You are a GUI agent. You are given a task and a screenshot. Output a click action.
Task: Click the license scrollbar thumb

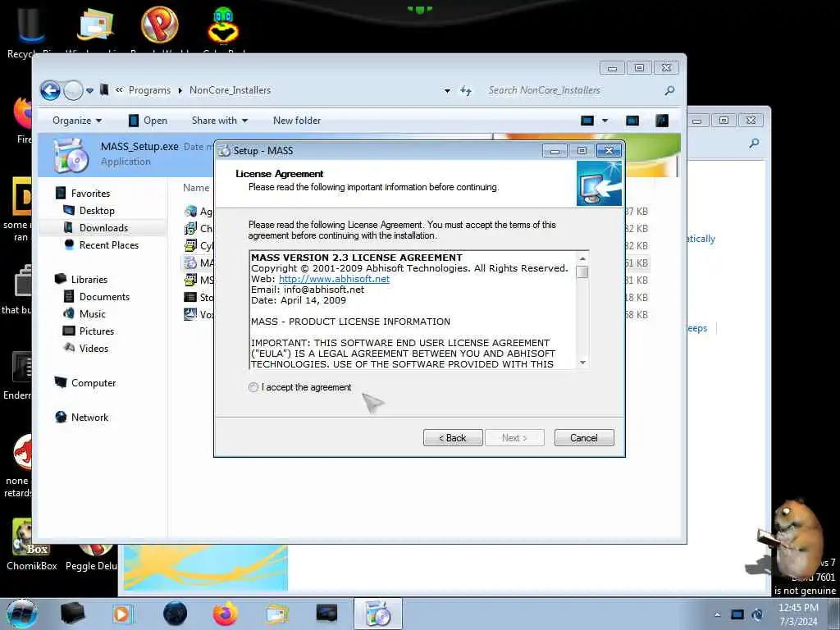click(x=582, y=272)
